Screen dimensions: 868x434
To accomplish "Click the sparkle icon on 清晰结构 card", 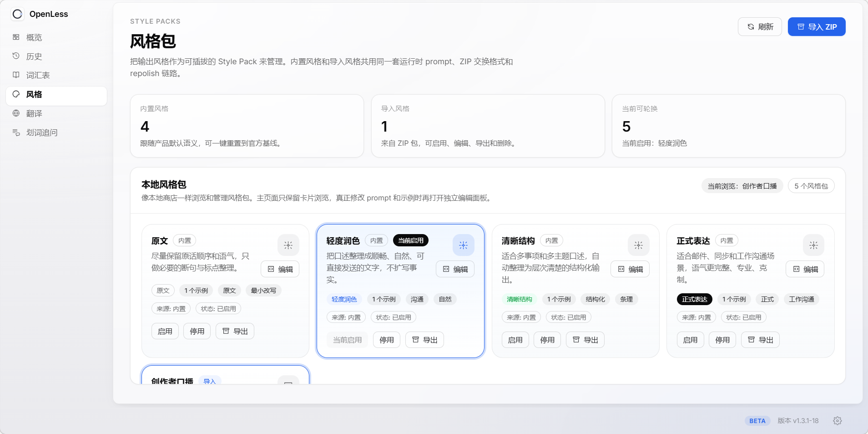I will pyautogui.click(x=639, y=245).
